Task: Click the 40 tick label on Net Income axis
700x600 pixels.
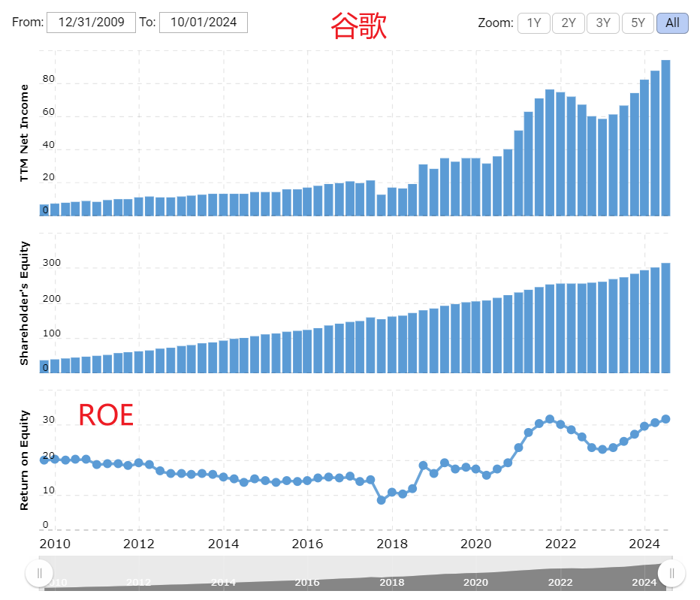Action: (49, 145)
